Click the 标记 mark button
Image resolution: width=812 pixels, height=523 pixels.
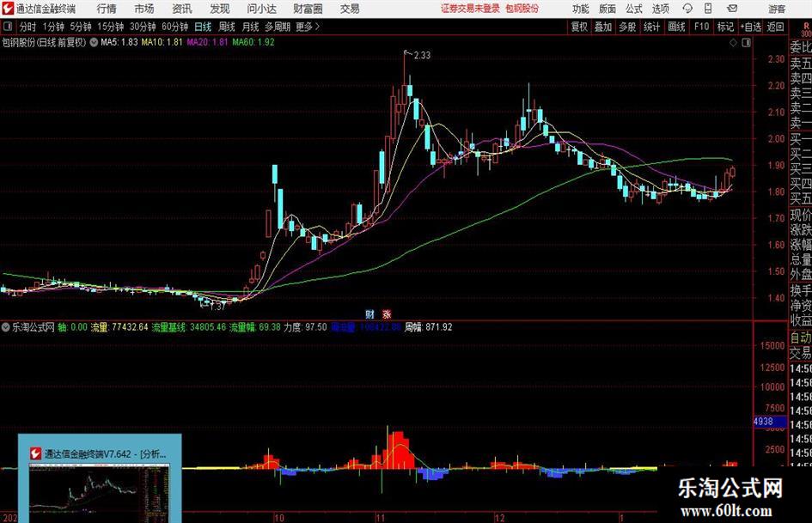point(725,27)
